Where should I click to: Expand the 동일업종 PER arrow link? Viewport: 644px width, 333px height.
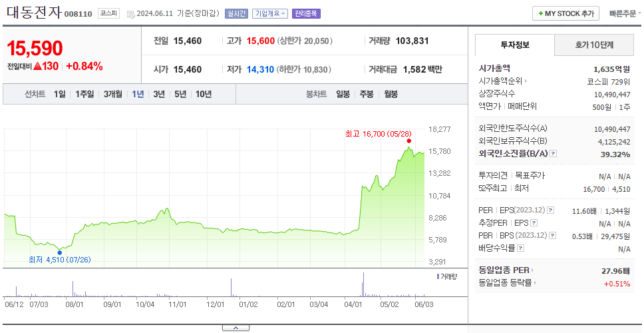(533, 270)
